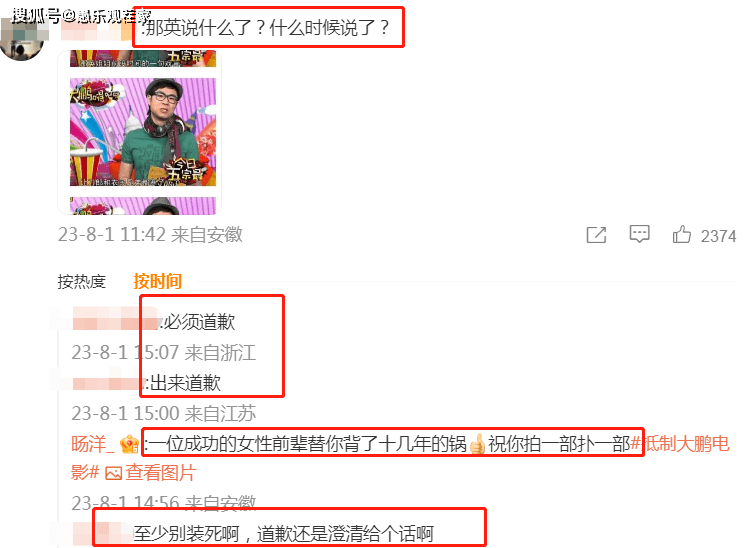Click the blurred username of 出来道歉 comment
Image resolution: width=752 pixels, height=548 pixels.
[x=108, y=384]
